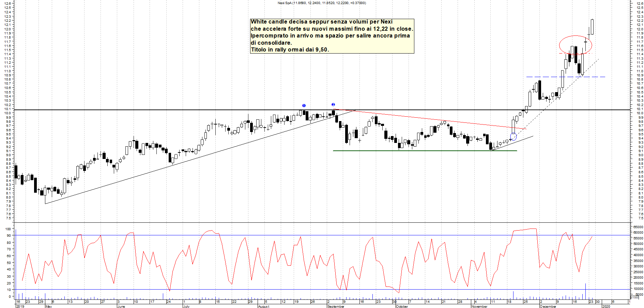Image resolution: width=644 pixels, height=308 pixels.
Task: Click the 50 level on the oscillator scale
Action: (9, 262)
